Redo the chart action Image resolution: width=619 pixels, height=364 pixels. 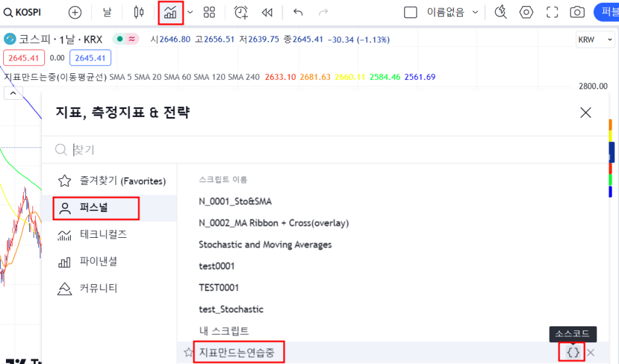point(323,13)
